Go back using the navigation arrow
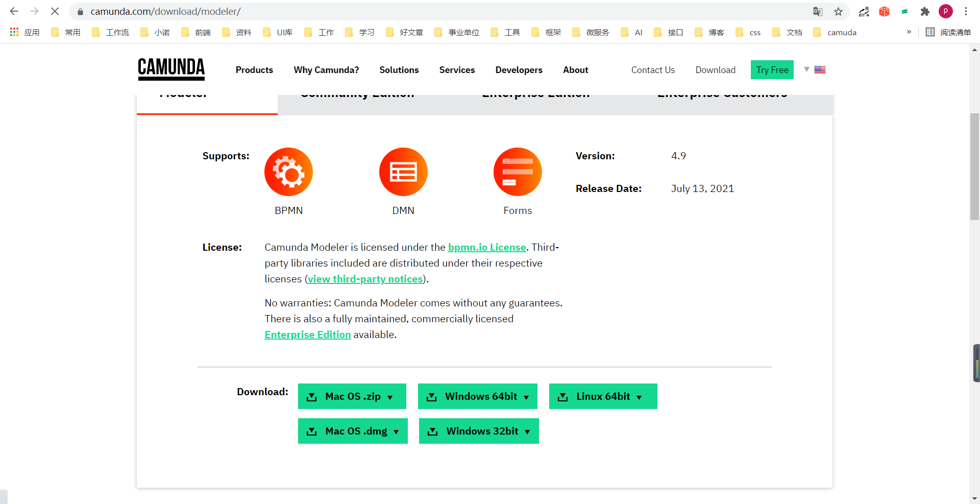Image resolution: width=980 pixels, height=504 pixels. [x=13, y=11]
